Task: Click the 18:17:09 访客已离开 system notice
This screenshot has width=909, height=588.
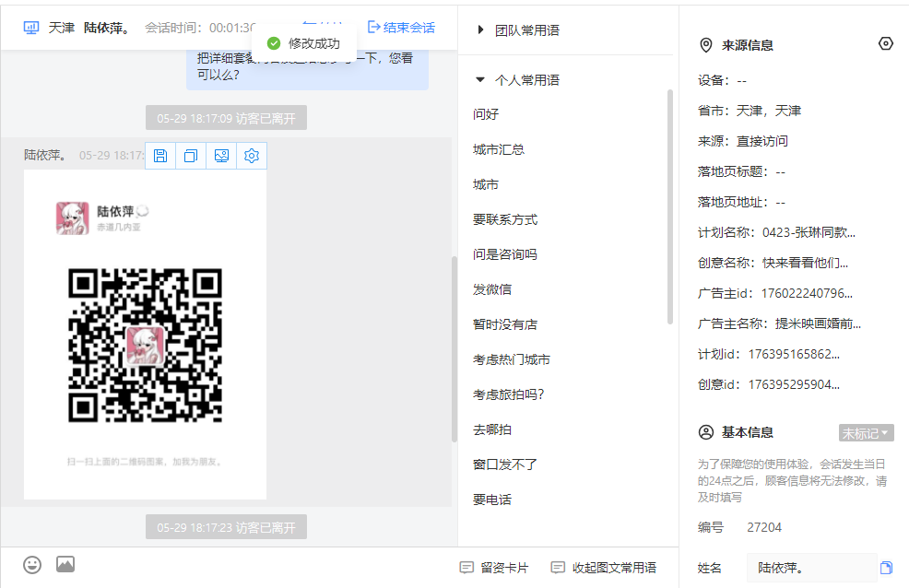Action: [226, 118]
